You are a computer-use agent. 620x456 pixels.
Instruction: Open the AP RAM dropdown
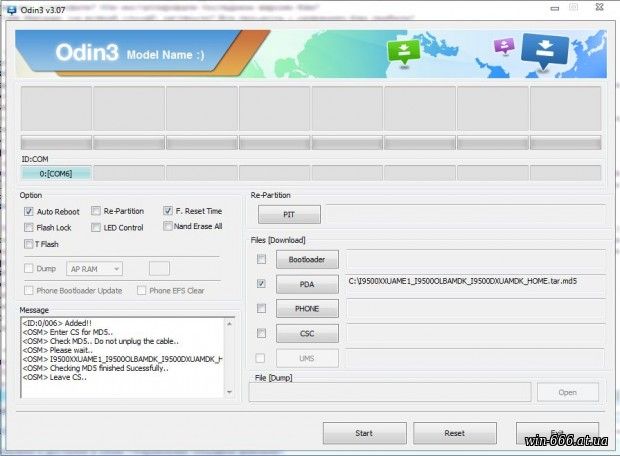coord(95,269)
